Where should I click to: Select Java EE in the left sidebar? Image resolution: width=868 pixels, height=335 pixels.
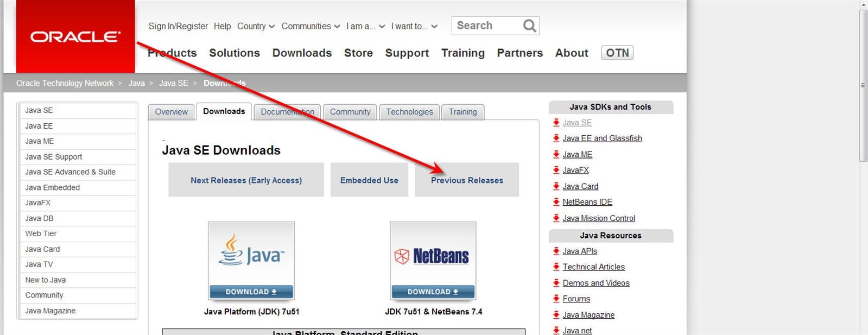[x=78, y=126]
